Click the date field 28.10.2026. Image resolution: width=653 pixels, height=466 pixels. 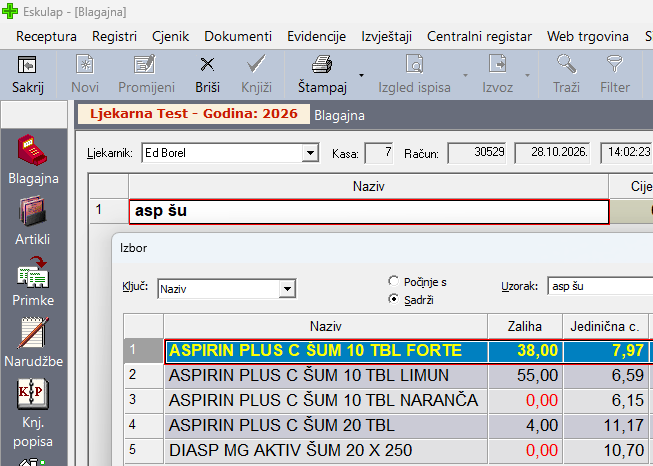click(553, 153)
